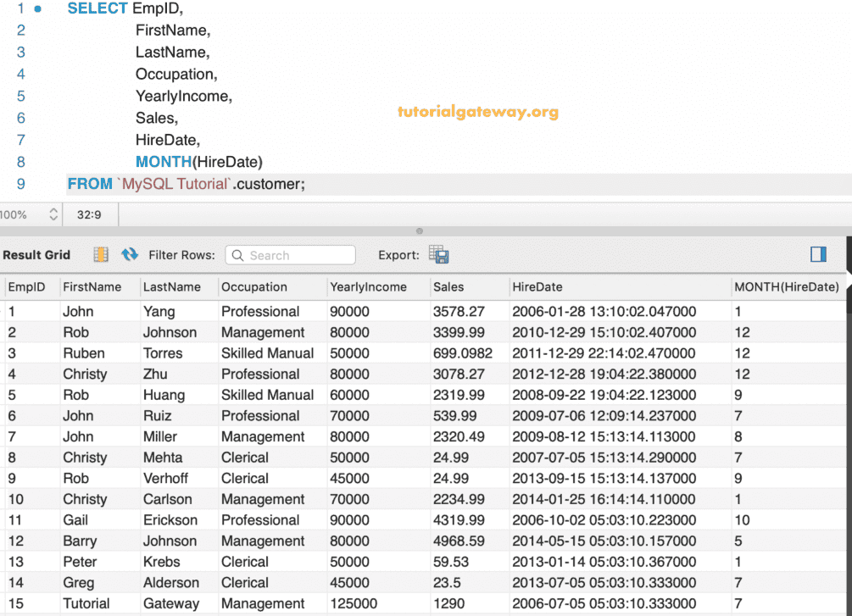
Task: Open the zoom percentage stepper
Action: [x=53, y=215]
